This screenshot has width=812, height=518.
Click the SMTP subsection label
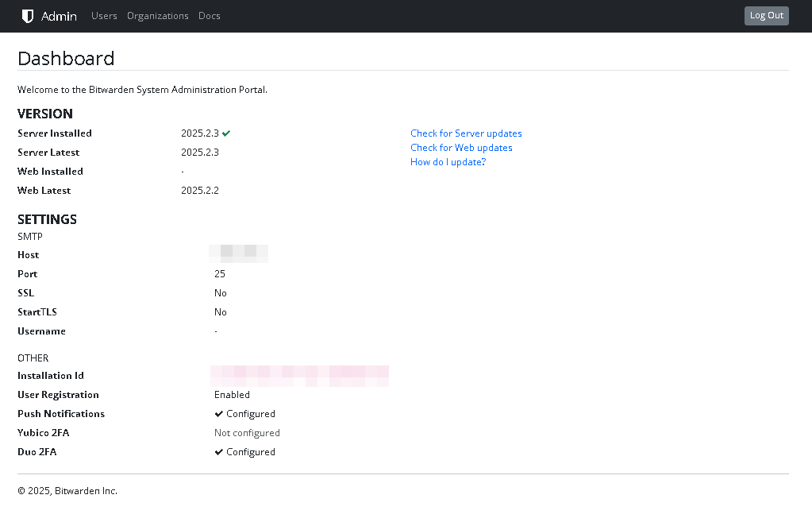click(30, 237)
